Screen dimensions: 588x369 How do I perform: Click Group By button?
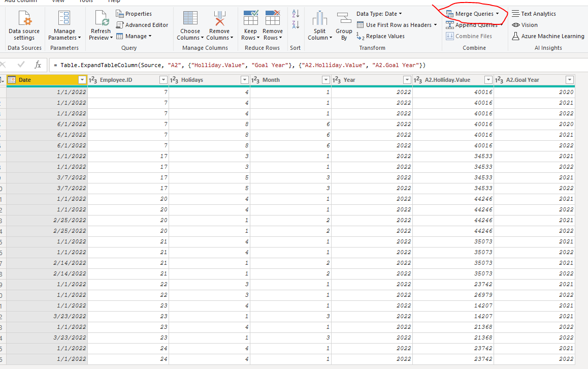[x=344, y=26]
